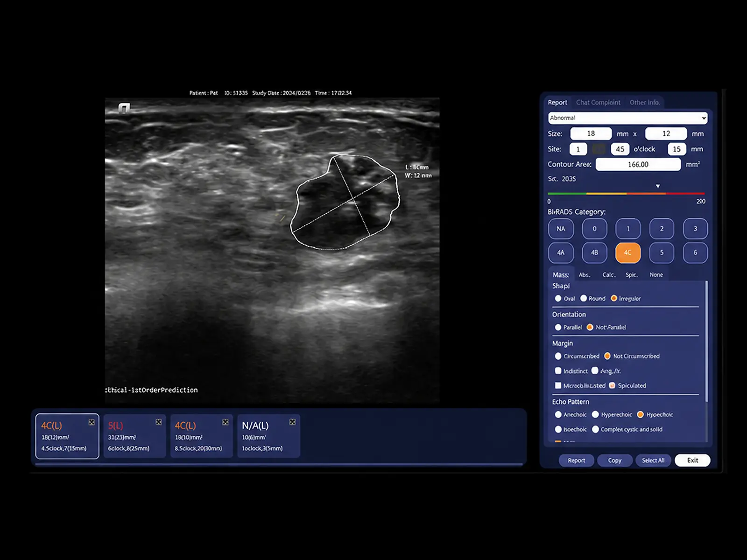Select Circumscribed margin option
The width and height of the screenshot is (747, 560).
[x=558, y=356]
